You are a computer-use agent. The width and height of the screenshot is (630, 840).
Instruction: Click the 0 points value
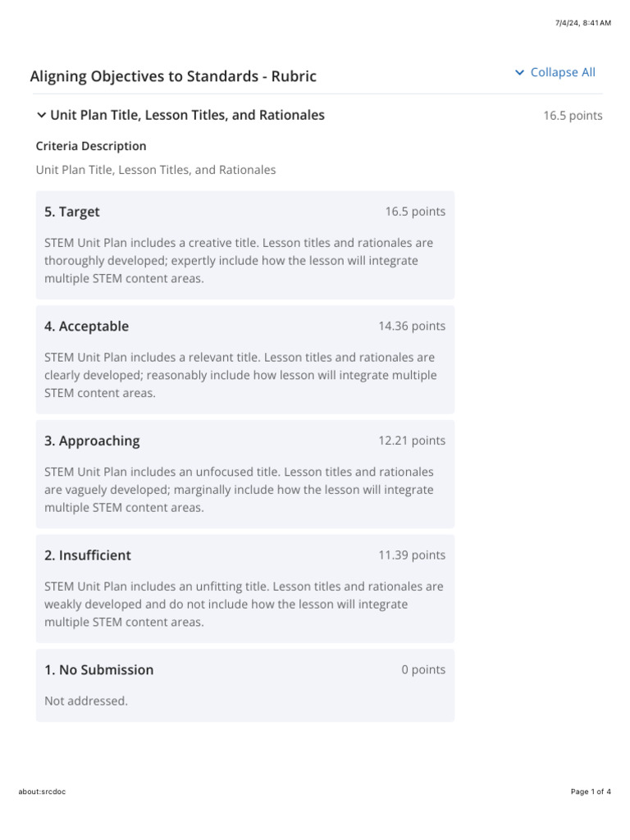(x=423, y=669)
